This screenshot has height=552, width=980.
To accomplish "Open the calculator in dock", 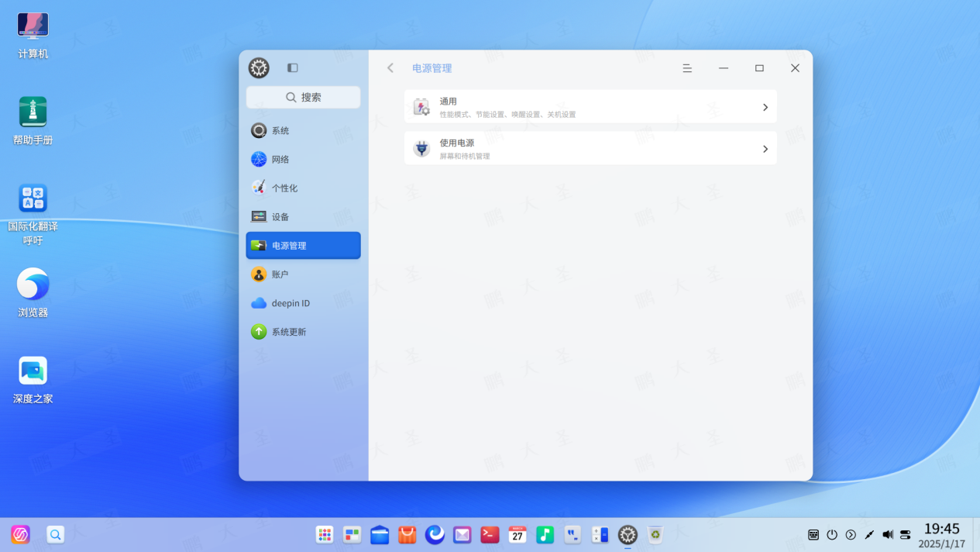I will [600, 534].
